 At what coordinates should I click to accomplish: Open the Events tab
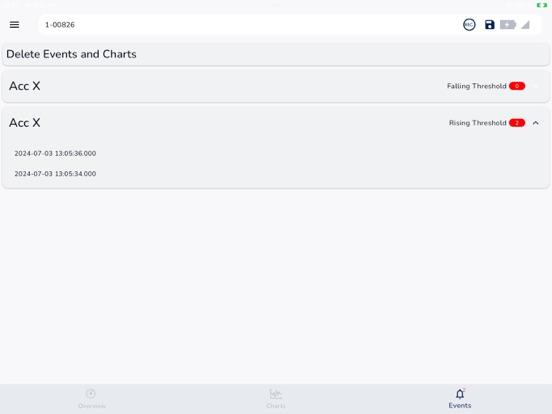click(460, 399)
